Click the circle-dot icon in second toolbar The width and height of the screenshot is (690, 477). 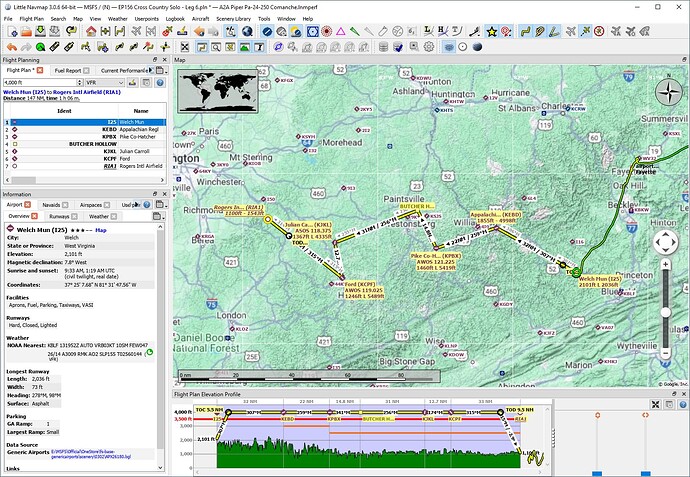(462, 47)
